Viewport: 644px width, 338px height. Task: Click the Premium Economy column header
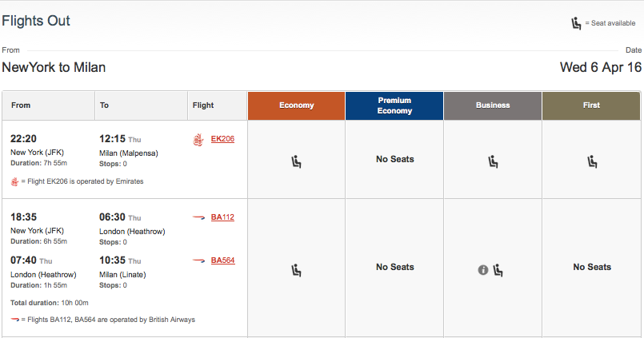coord(394,105)
